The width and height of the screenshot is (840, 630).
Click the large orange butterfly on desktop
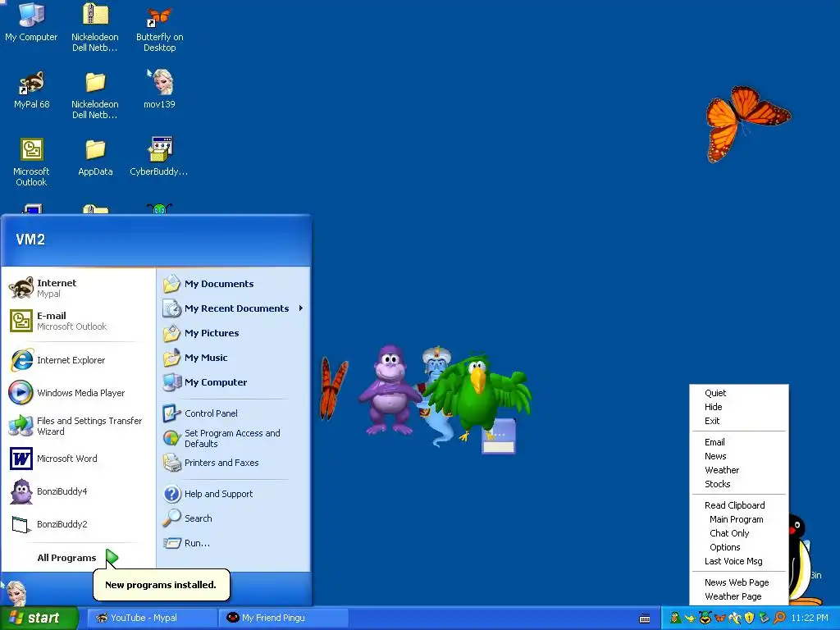(746, 123)
